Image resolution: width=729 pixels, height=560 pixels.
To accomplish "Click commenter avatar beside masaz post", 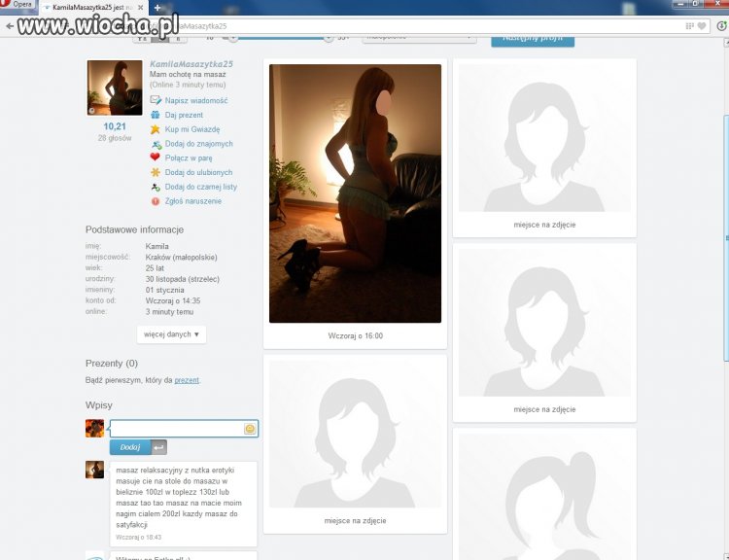I will (94, 470).
